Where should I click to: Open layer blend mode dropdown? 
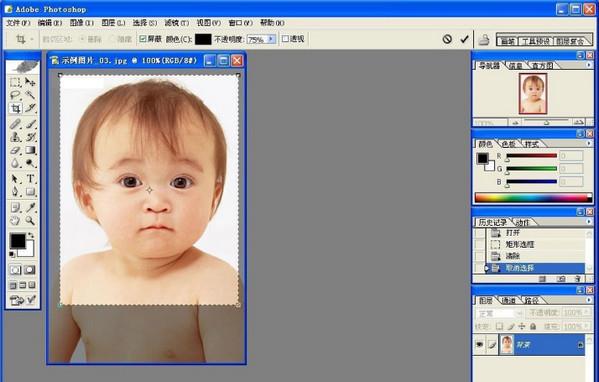[499, 314]
